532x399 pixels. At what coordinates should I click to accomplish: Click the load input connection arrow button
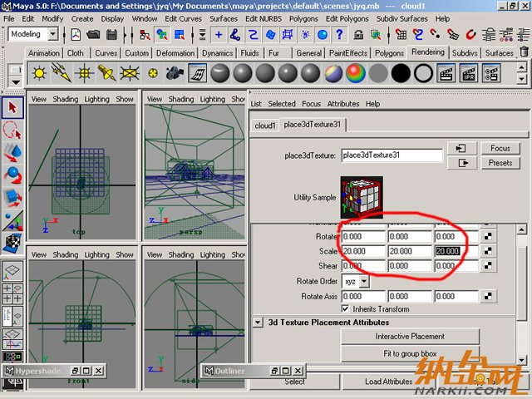coord(461,148)
